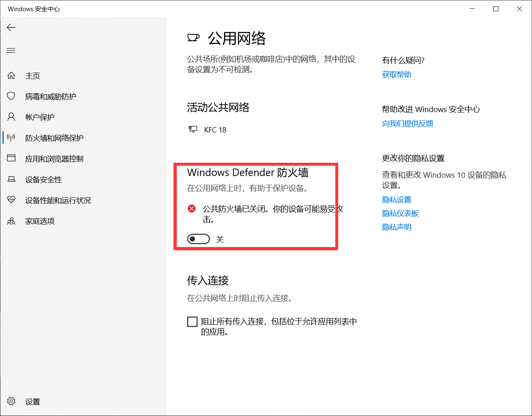Open 防火墙和网络保护 in the sidebar

click(54, 137)
